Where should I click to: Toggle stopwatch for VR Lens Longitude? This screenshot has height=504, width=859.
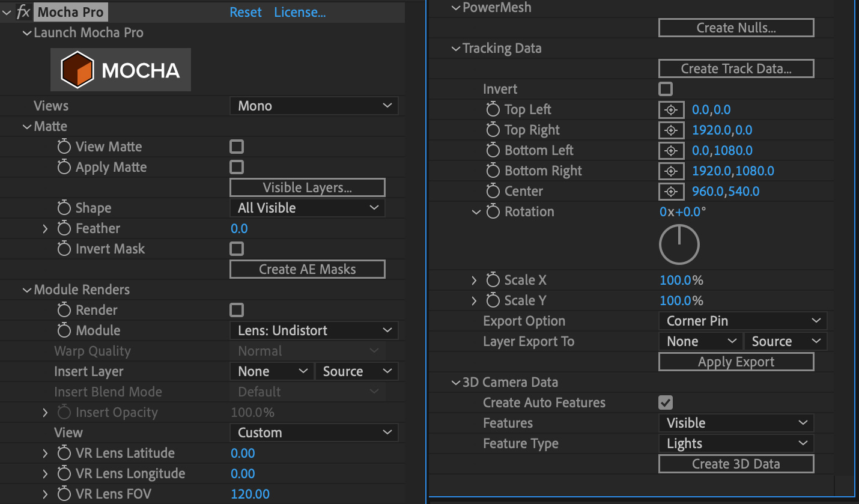(x=64, y=473)
